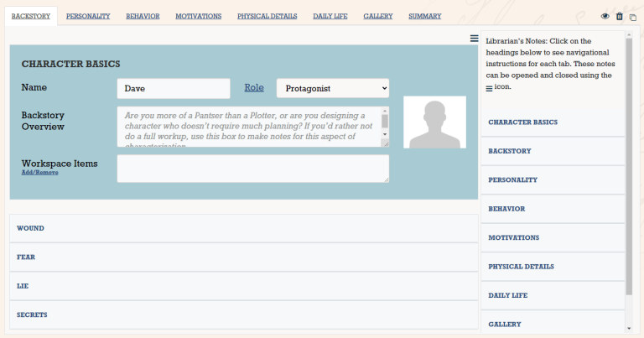Click the notes panel vertical scrollbar

pyautogui.click(x=630, y=168)
